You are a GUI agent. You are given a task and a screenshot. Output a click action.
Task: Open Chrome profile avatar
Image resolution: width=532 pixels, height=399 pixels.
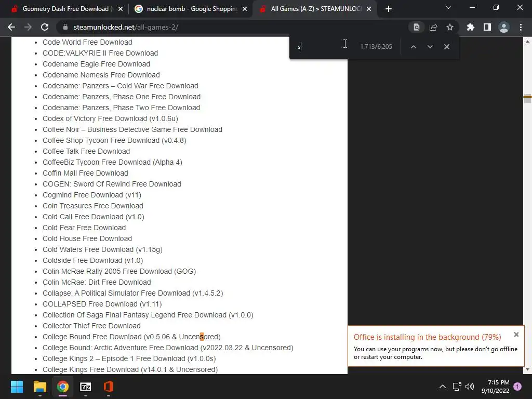click(504, 27)
